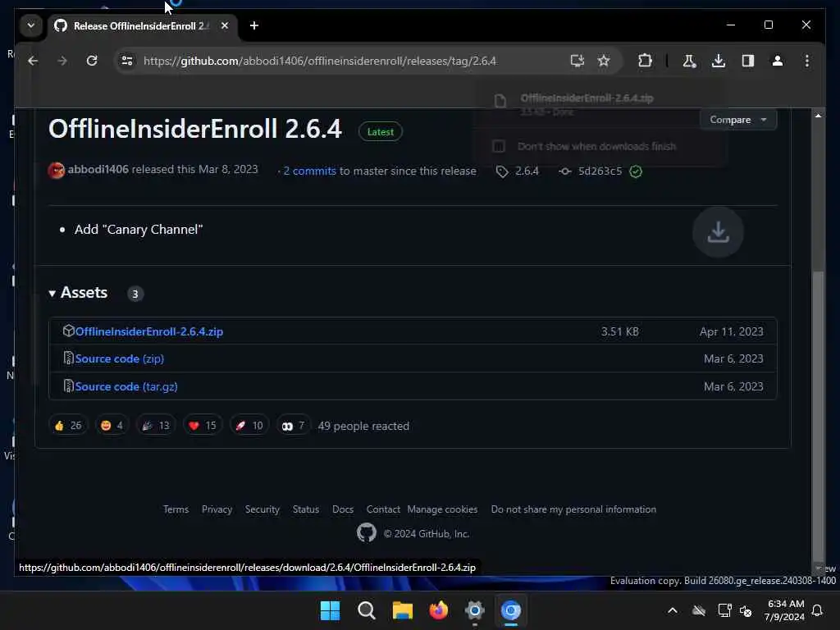Open the '2 commits' link
The width and height of the screenshot is (840, 630).
click(x=309, y=171)
